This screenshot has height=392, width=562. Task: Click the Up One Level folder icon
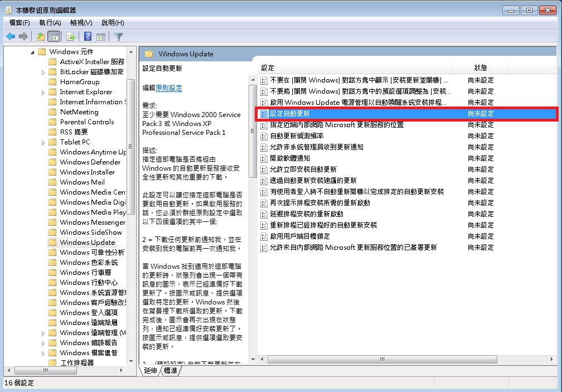pyautogui.click(x=40, y=37)
